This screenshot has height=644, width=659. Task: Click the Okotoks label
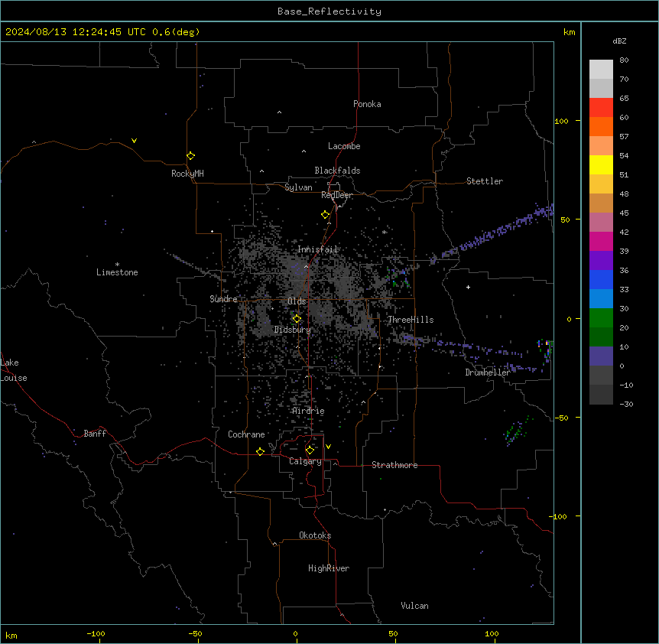[315, 535]
